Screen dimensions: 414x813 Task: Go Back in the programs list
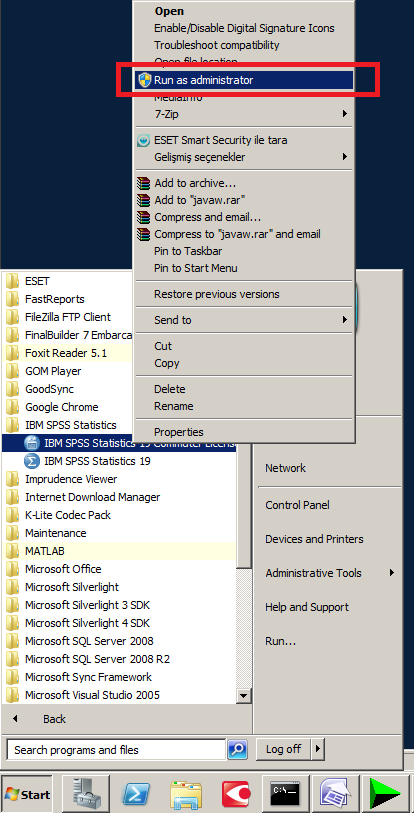click(54, 719)
